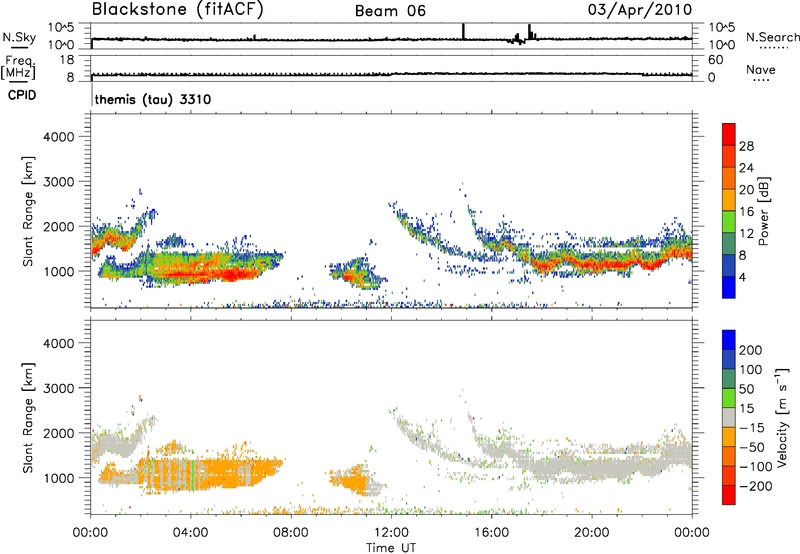Click the N.Search legend label
Image resolution: width=800 pixels, height=554 pixels.
tap(772, 37)
